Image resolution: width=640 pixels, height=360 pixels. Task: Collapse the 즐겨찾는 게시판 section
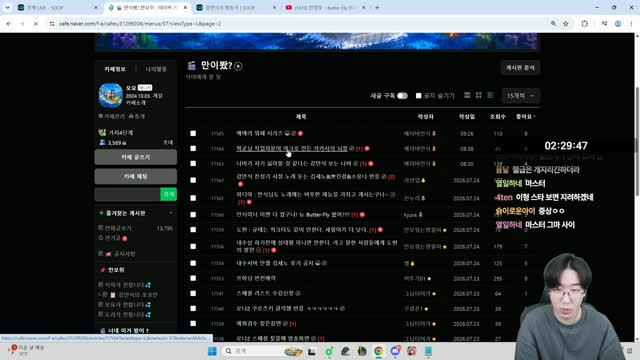[x=171, y=213]
